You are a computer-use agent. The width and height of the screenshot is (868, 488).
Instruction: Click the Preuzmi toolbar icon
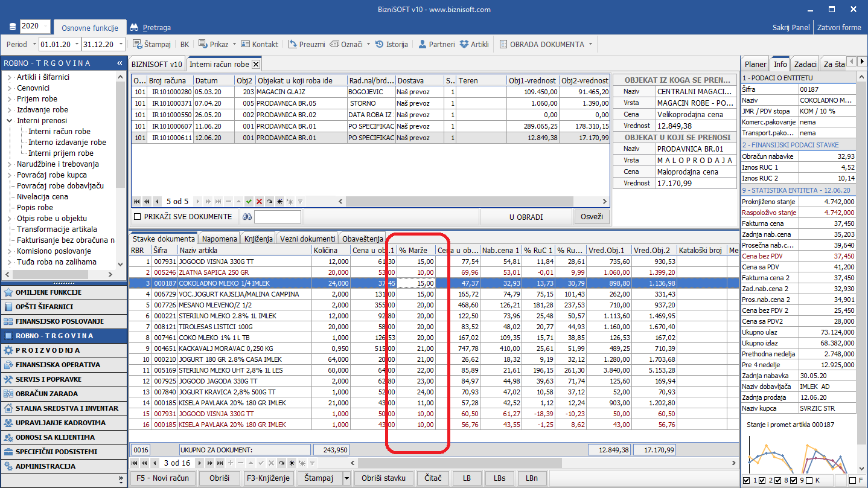click(293, 44)
